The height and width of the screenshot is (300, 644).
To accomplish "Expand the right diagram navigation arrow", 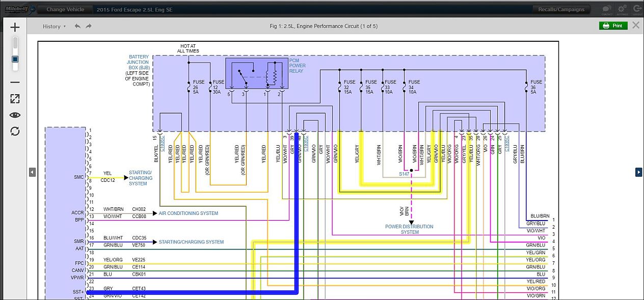I will [639, 172].
